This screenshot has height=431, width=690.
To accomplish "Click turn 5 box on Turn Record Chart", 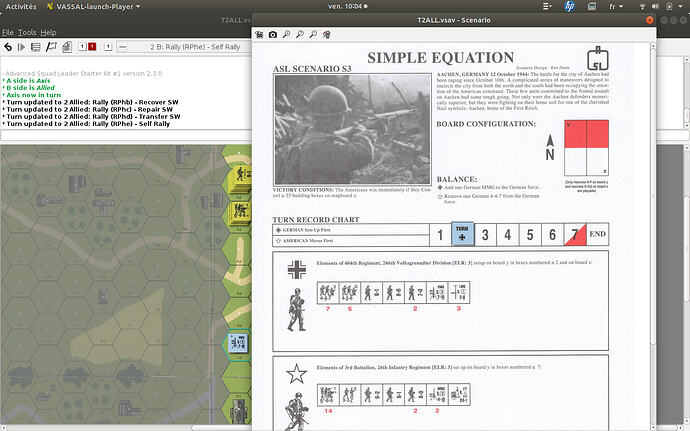I will click(x=530, y=235).
